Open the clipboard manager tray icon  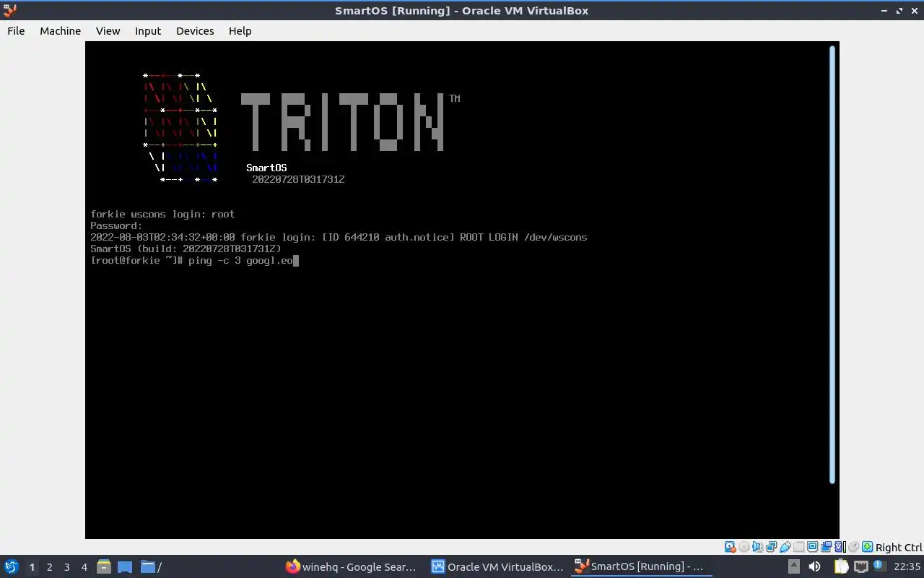pos(841,566)
